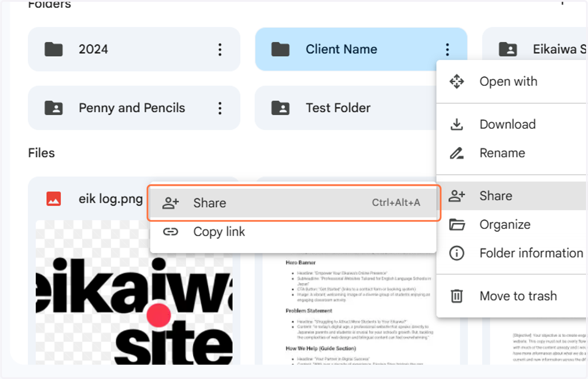The image size is (588, 379).
Task: Click the Open with arrows icon
Action: click(x=457, y=81)
